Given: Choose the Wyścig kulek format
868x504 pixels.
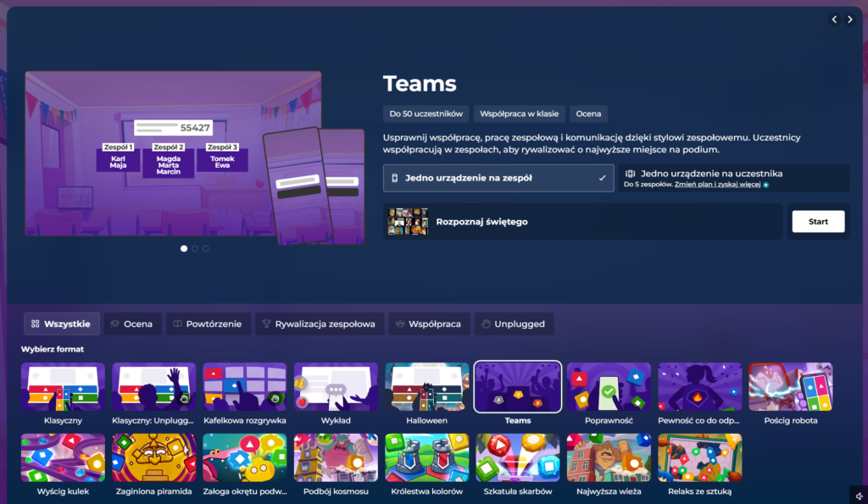Looking at the screenshot, I should (63, 457).
